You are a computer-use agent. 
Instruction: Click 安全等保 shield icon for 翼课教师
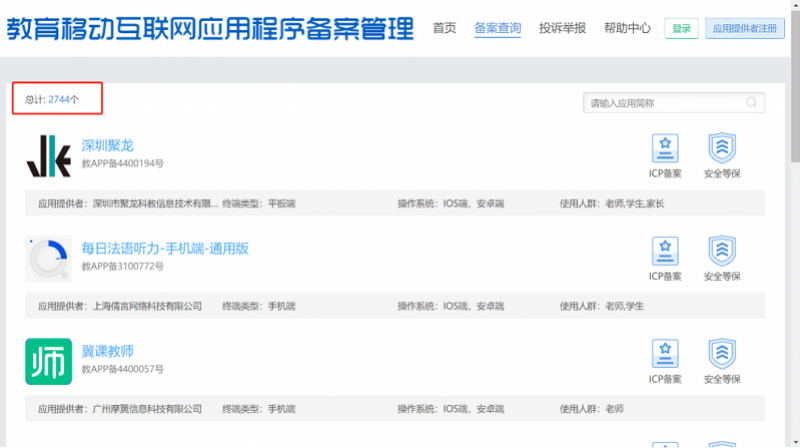point(721,354)
